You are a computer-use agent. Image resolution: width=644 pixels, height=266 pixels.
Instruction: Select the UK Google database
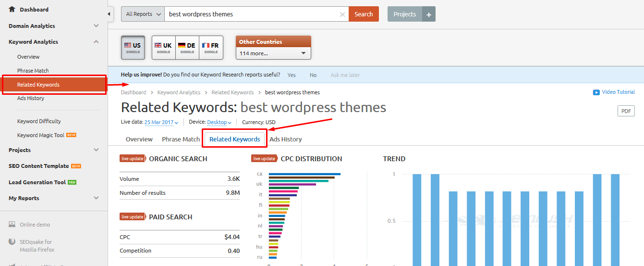click(x=163, y=48)
